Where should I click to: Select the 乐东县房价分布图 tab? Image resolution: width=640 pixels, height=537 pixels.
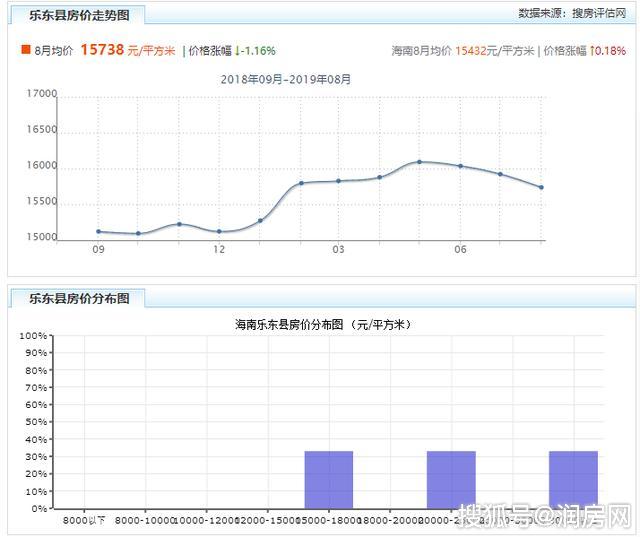pos(78,298)
